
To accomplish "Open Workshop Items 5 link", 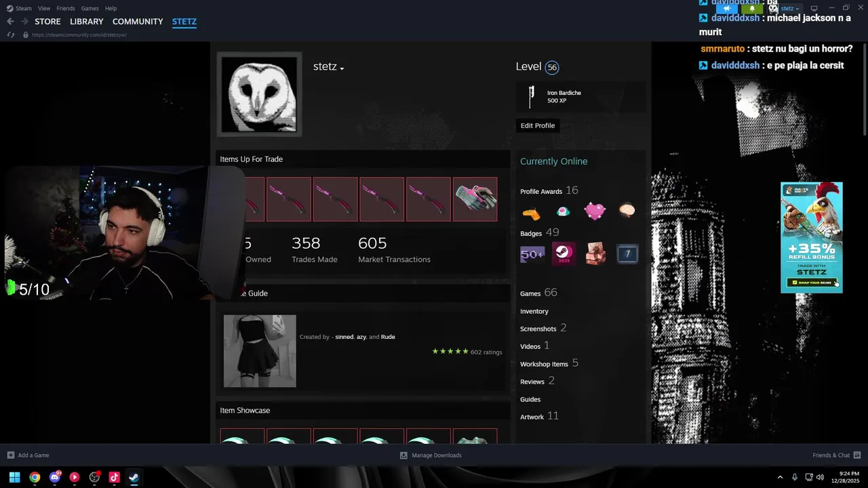I will (x=549, y=363).
